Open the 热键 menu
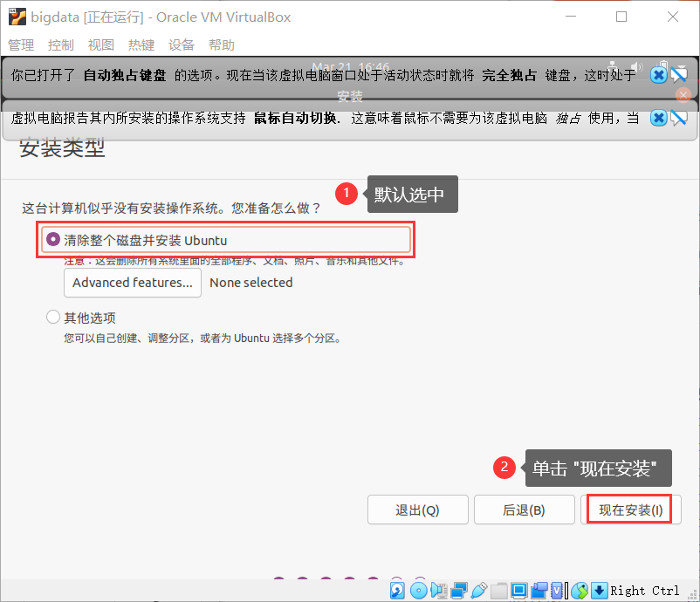The width and height of the screenshot is (700, 602). point(141,44)
